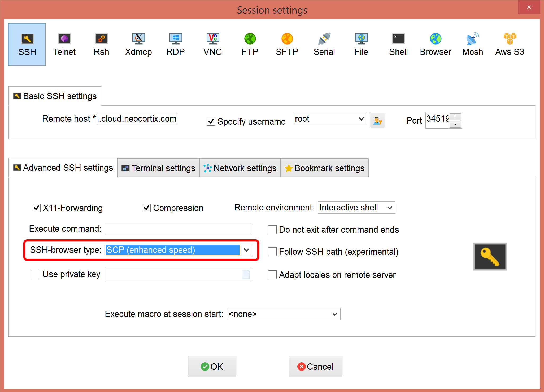Enable the Use private key checkbox
The width and height of the screenshot is (544, 392).
pos(36,274)
